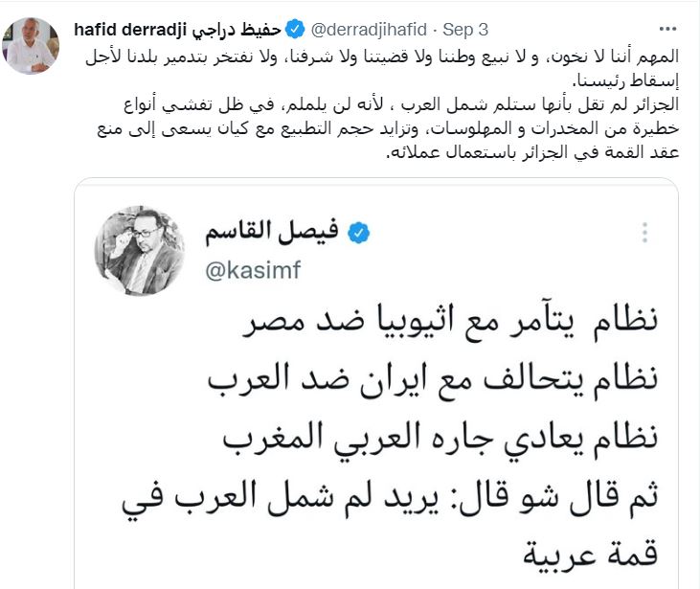Click the vertical dots menu in quoted tweet
The width and height of the screenshot is (700, 589).
click(644, 233)
